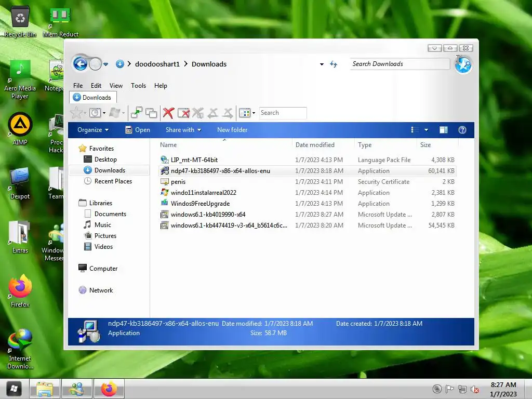Select the Downloads tab

coord(93,97)
